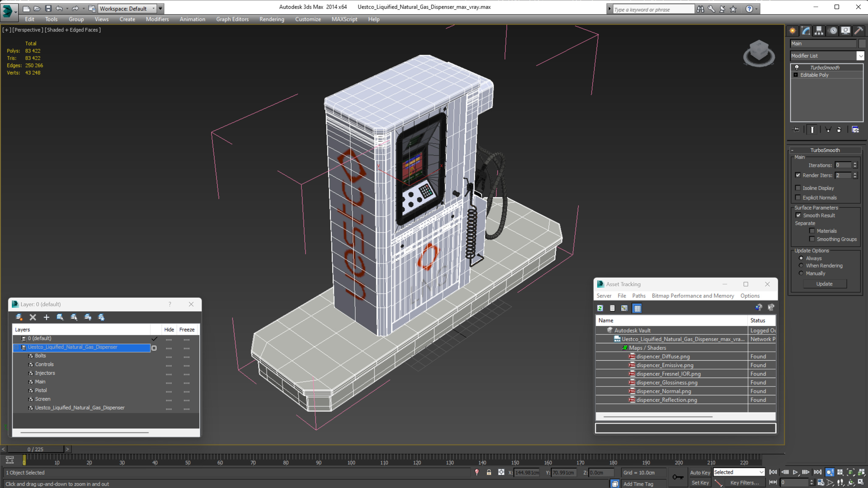Click the Shaded + Edged Faces viewport label
868x488 pixels.
pyautogui.click(x=73, y=29)
